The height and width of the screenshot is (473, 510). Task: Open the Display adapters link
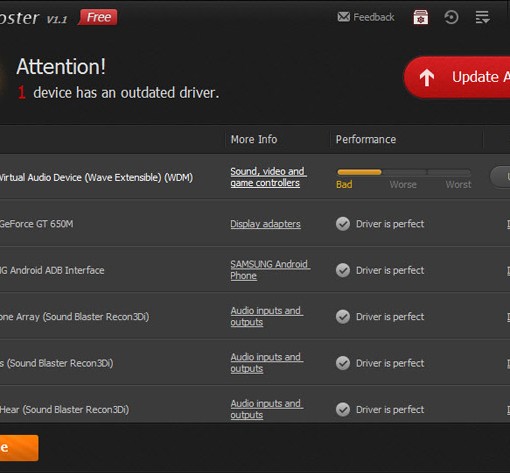265,224
